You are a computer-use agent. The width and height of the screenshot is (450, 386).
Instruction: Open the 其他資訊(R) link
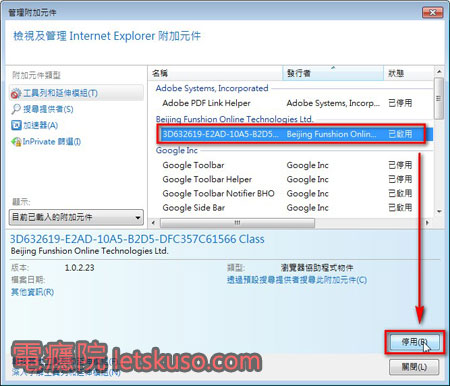(x=32, y=292)
